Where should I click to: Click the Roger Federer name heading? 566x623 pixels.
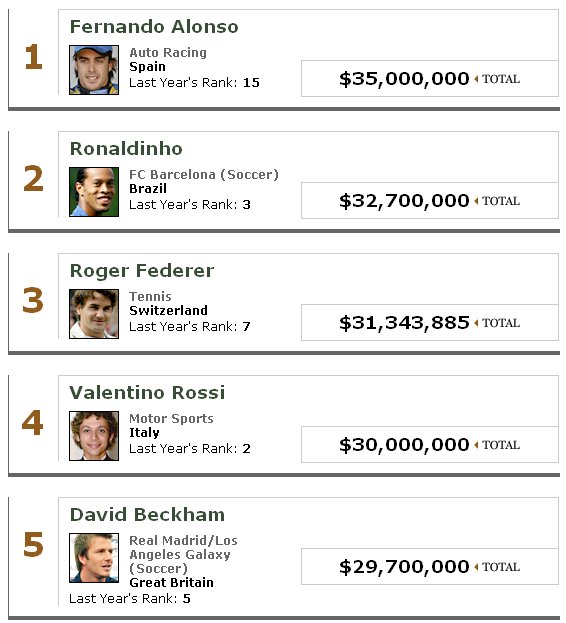(x=142, y=271)
